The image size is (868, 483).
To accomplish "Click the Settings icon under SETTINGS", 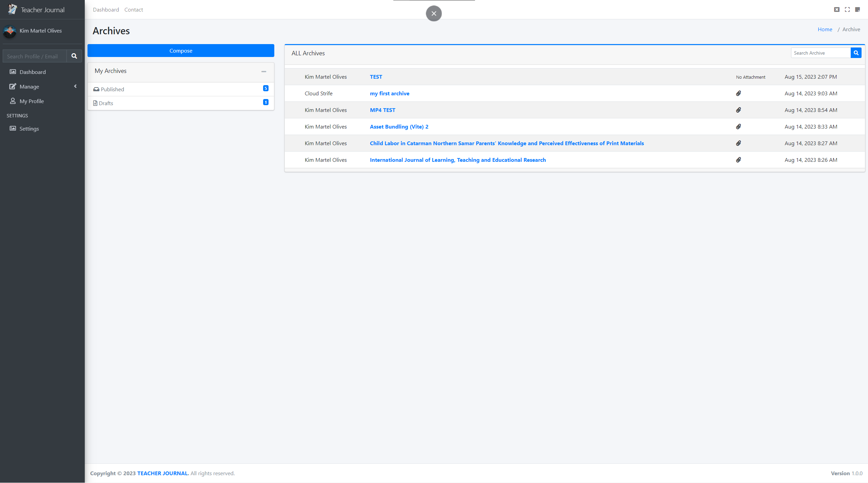I will (x=12, y=128).
